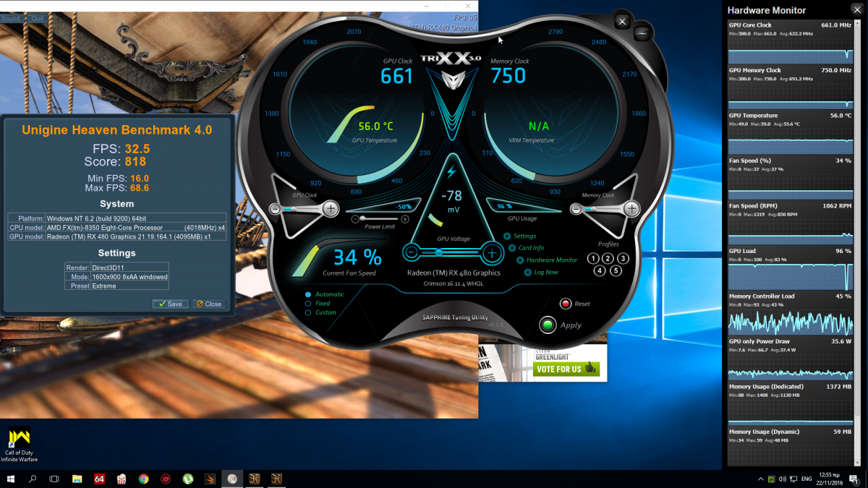Viewport: 868px width, 488px height.
Task: Load TRIXX profile 1
Action: [x=593, y=258]
